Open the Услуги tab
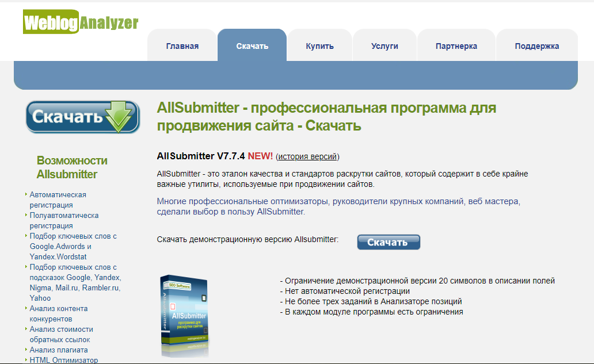This screenshot has width=594, height=364. [384, 46]
